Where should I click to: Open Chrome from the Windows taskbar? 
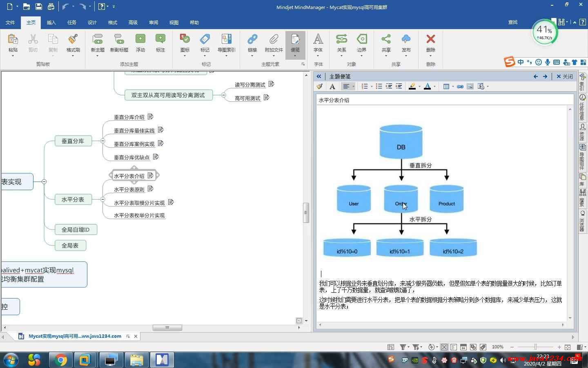tap(61, 360)
